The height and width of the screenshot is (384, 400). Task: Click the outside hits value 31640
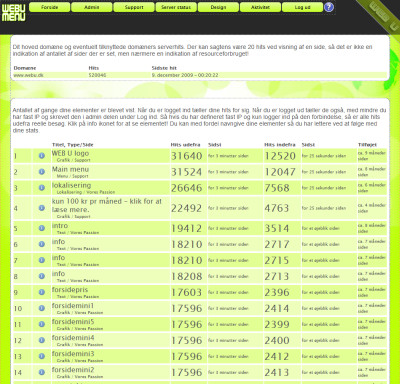[187, 156]
